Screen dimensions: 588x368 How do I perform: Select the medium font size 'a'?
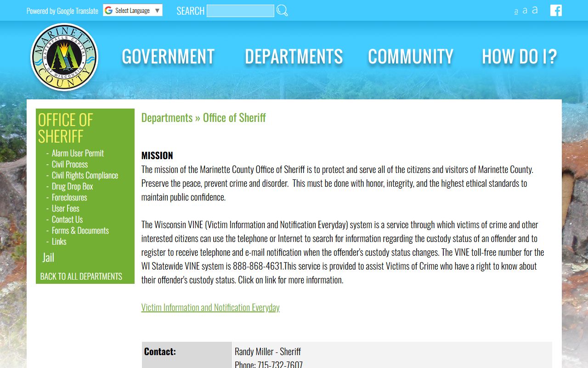click(x=525, y=11)
